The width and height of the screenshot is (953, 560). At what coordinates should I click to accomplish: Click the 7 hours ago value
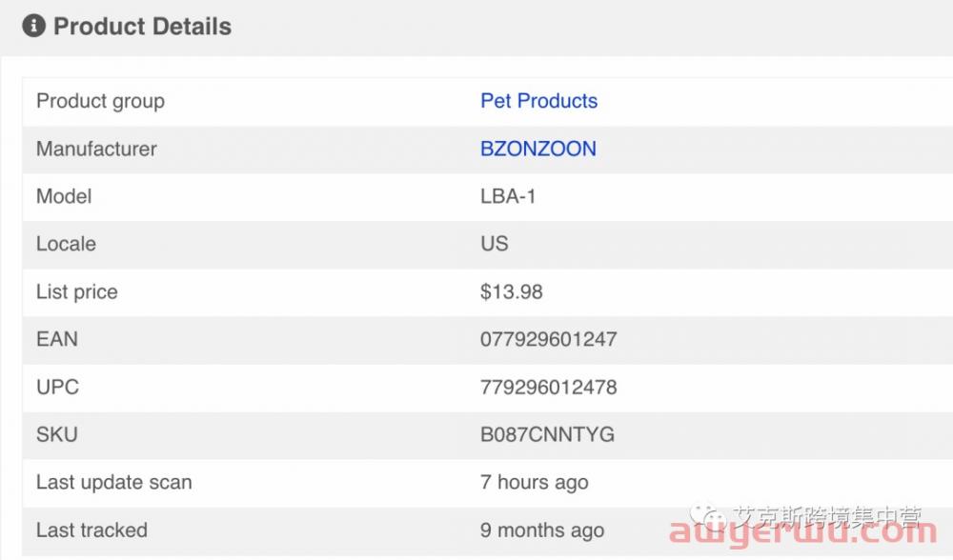click(x=535, y=482)
